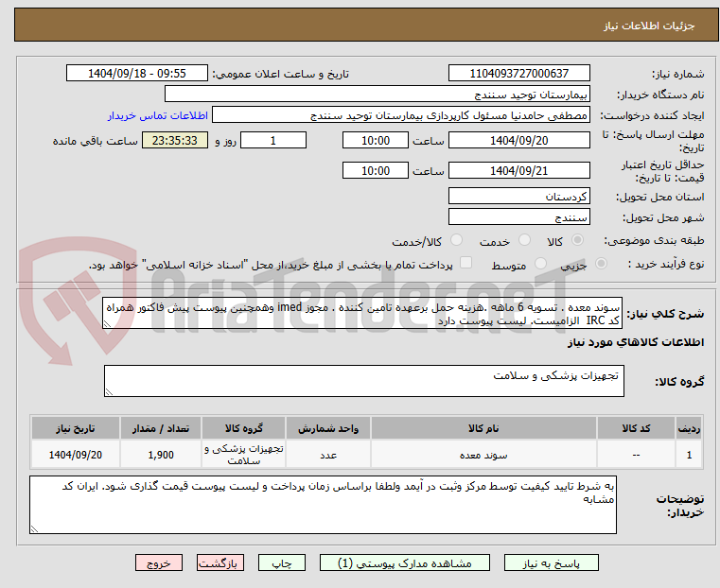The image size is (720, 588).
Task: Select the 'متوسط' purchase type radio
Action: tap(540, 263)
